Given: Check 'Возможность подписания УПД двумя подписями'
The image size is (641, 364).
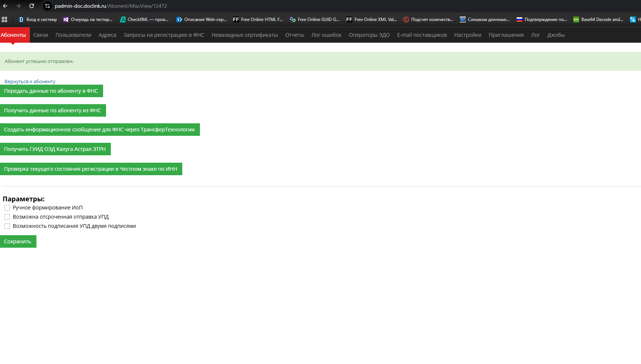Looking at the screenshot, I should point(7,226).
